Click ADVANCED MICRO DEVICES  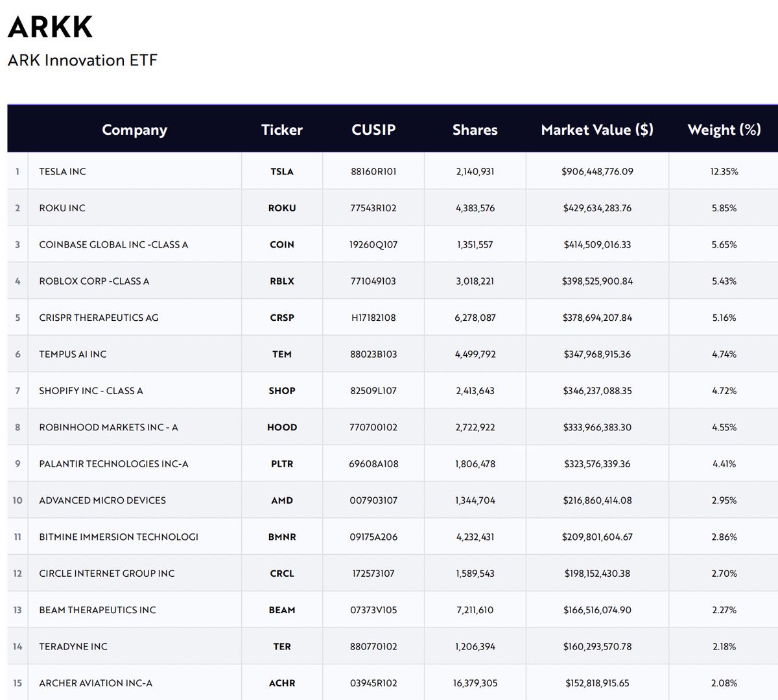(x=102, y=500)
